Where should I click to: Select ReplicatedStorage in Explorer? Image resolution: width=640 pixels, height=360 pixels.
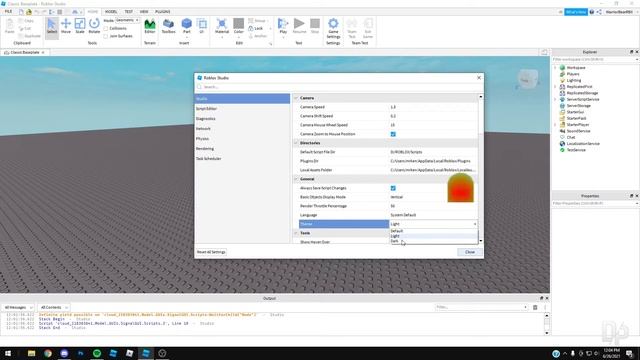pos(582,93)
